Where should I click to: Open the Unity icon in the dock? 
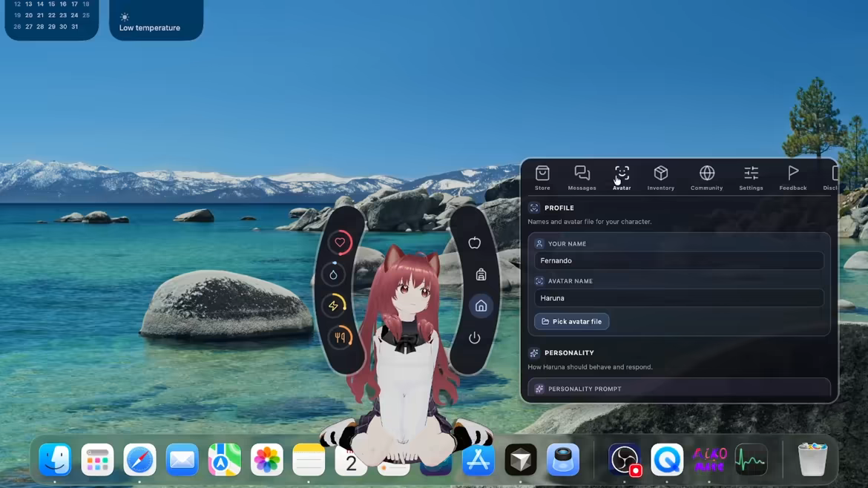521,459
